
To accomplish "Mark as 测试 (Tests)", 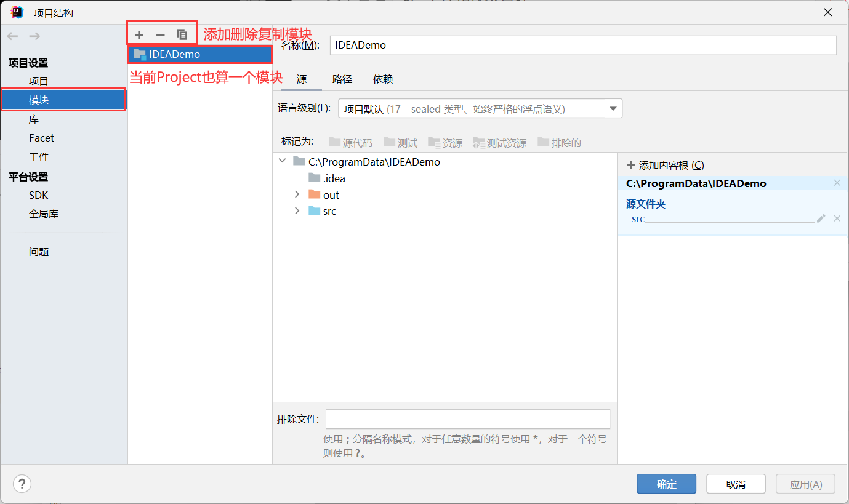I will click(400, 143).
